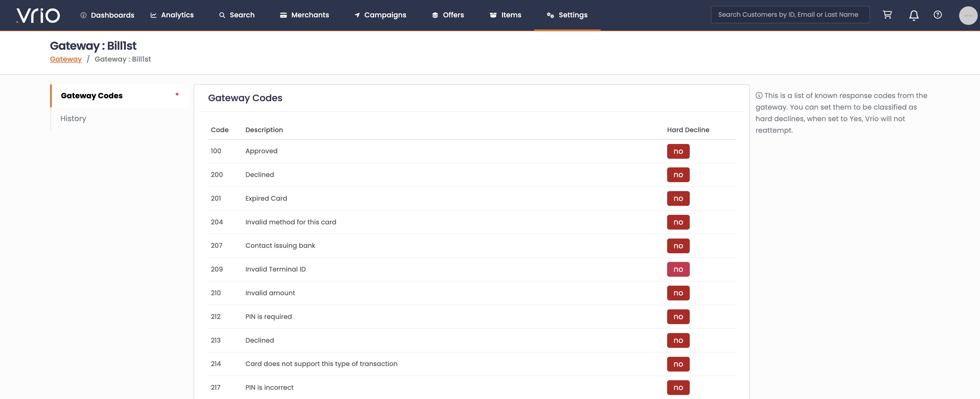This screenshot has width=980, height=399.
Task: Open the Analytics menu
Action: point(172,15)
